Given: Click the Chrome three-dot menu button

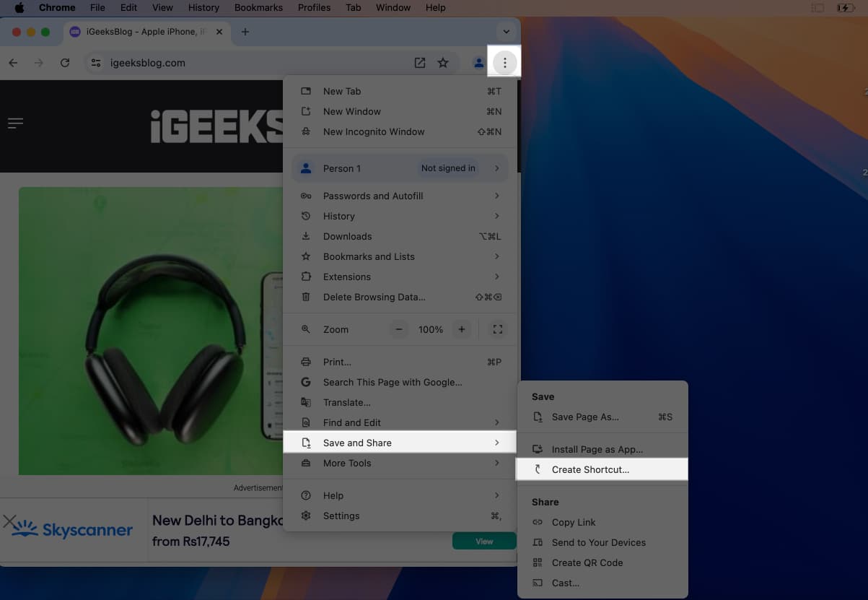Looking at the screenshot, I should (x=504, y=63).
